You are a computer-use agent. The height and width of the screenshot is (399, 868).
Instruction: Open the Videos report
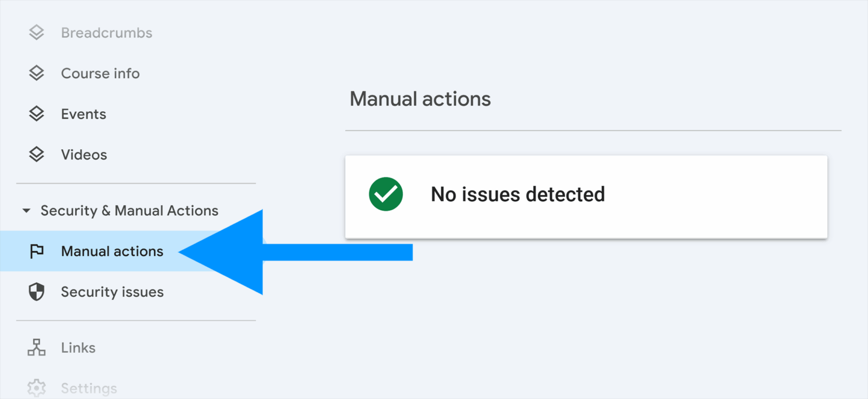[84, 154]
